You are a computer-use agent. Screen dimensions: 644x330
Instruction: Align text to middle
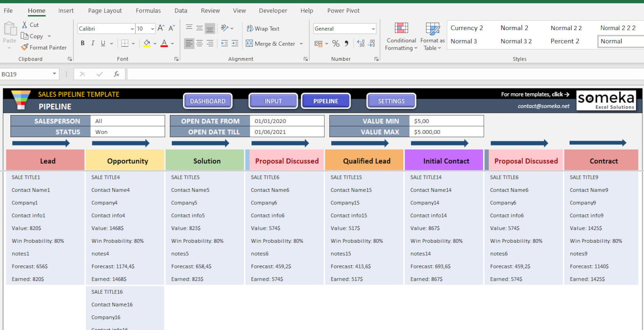tap(200, 28)
